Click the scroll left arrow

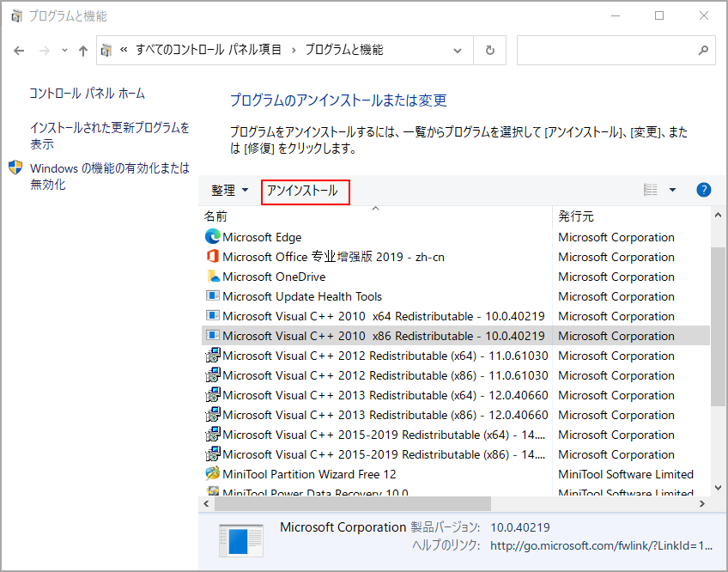tap(206, 503)
